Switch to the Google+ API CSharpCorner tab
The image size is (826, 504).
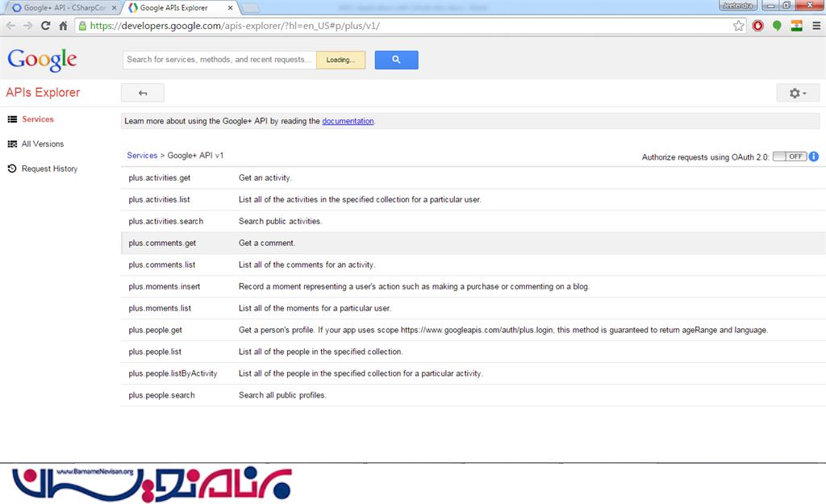pyautogui.click(x=64, y=8)
